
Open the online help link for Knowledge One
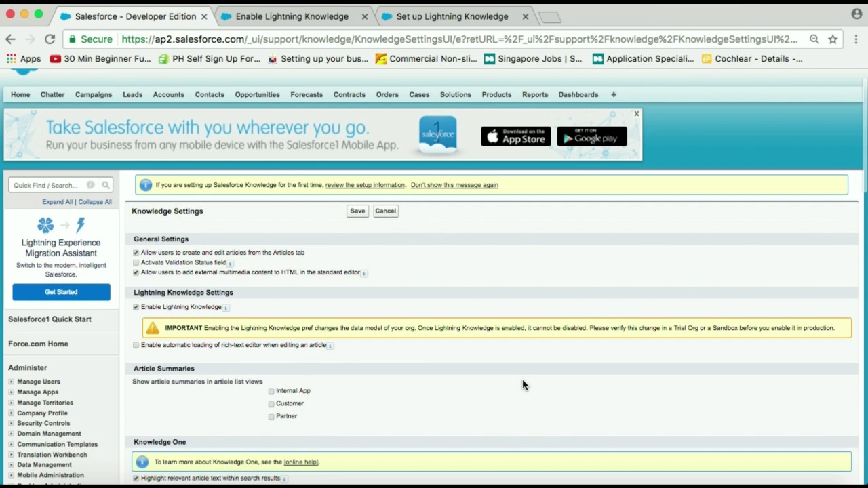pos(301,462)
